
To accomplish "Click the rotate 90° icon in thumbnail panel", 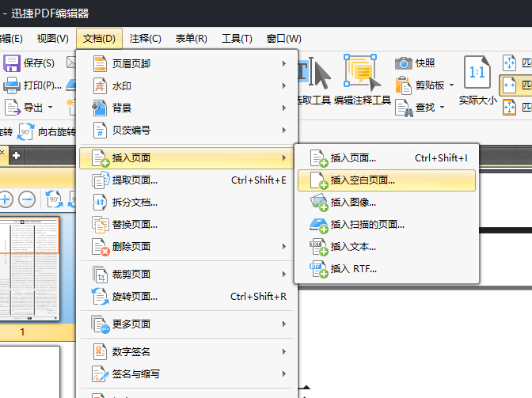I will (x=55, y=199).
